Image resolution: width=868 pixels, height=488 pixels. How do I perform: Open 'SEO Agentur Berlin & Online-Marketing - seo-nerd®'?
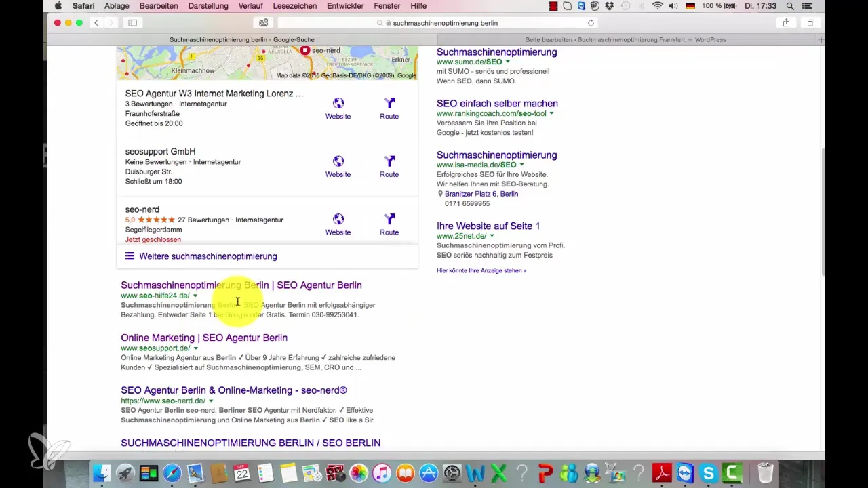click(x=234, y=390)
